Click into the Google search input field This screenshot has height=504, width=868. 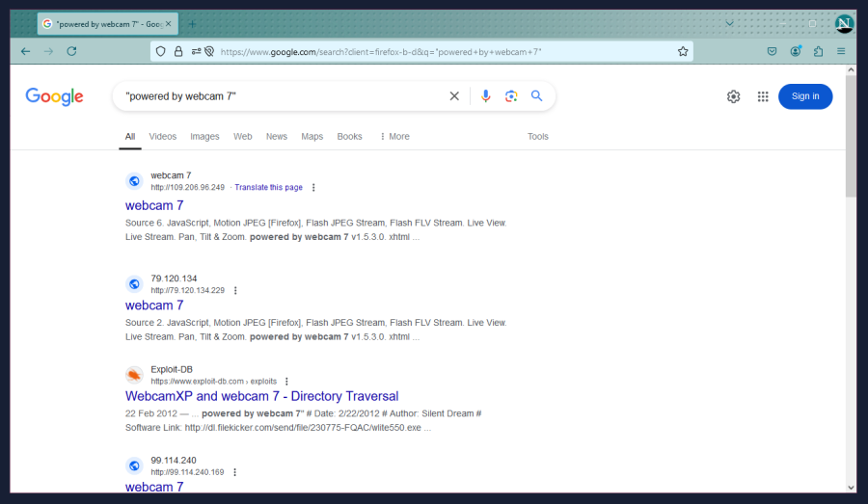click(280, 96)
